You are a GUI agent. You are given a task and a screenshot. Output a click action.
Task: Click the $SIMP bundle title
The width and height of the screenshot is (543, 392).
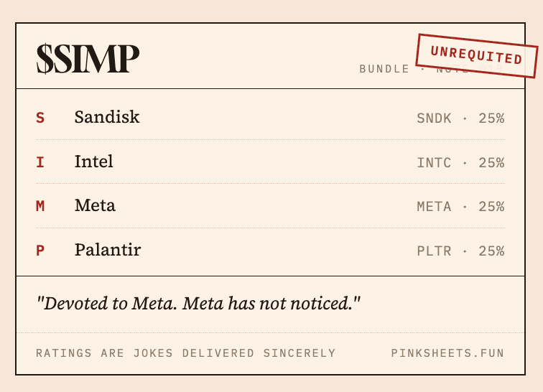pyautogui.click(x=88, y=59)
